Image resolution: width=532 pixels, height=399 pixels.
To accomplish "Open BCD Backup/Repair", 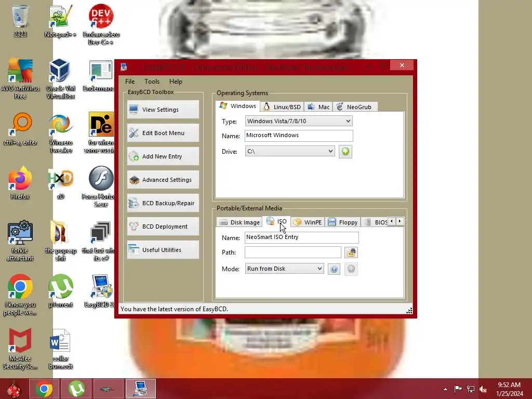I will (163, 203).
